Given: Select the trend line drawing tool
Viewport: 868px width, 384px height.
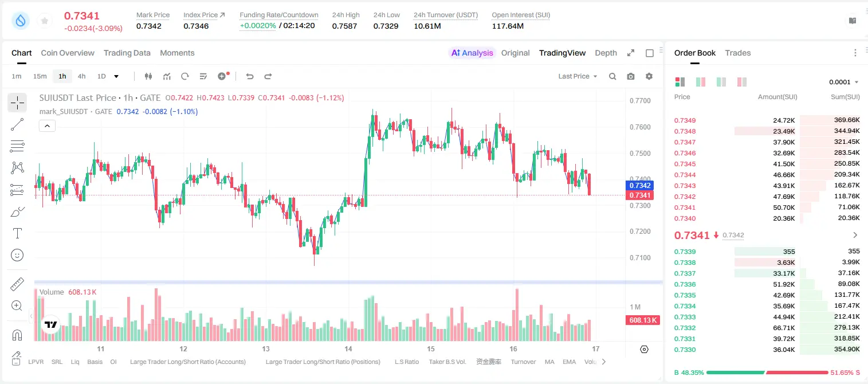Looking at the screenshot, I should (x=17, y=124).
